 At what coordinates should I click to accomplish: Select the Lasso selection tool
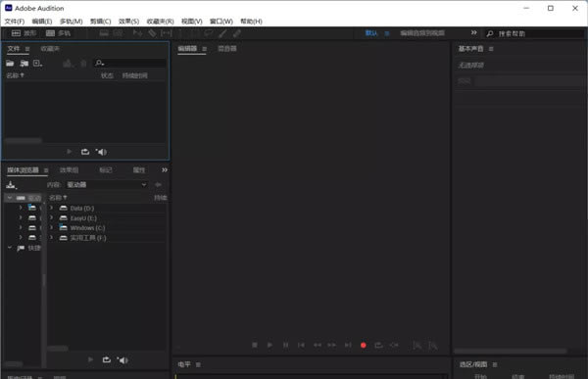coord(209,33)
